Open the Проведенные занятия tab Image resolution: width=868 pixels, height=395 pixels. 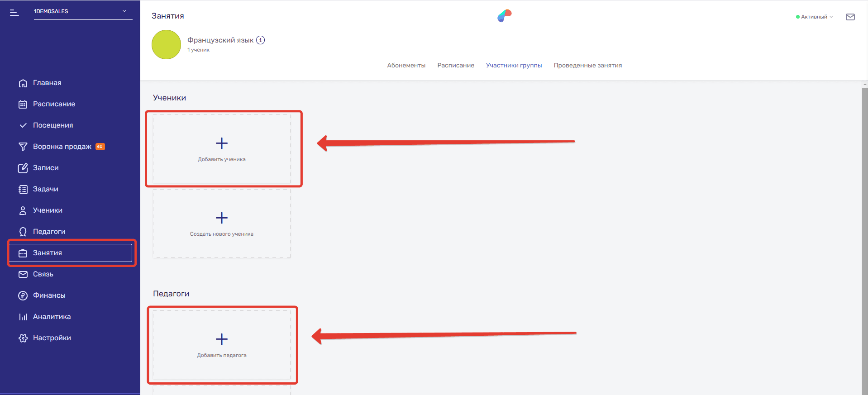coord(587,66)
